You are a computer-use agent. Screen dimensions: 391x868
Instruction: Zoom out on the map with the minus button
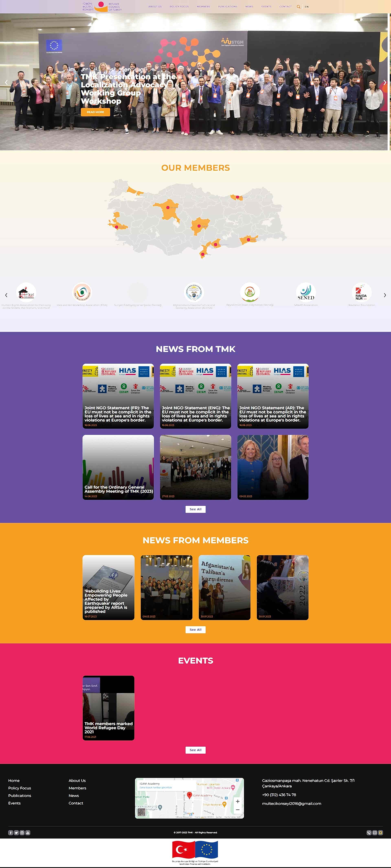coord(237,810)
